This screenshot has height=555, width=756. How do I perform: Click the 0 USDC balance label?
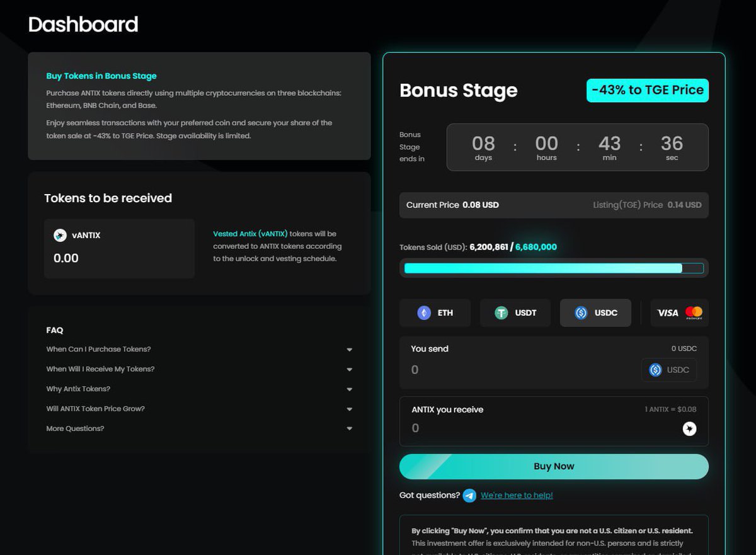coord(684,348)
